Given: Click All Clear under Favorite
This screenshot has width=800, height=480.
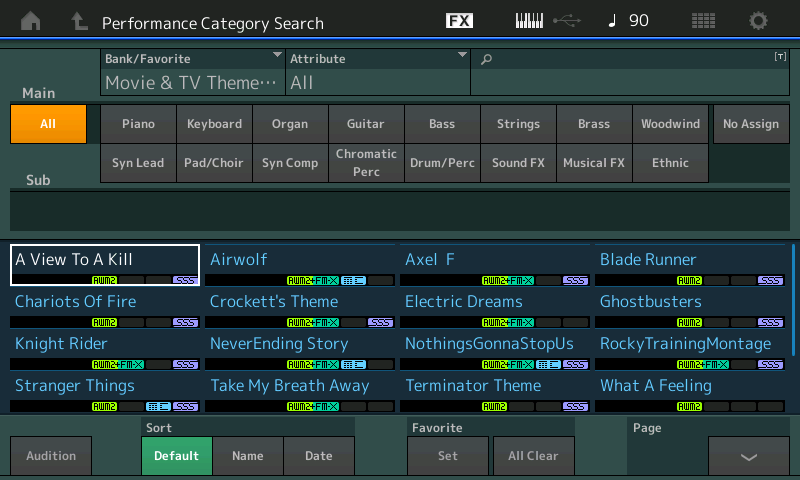Looking at the screenshot, I should coord(533,456).
